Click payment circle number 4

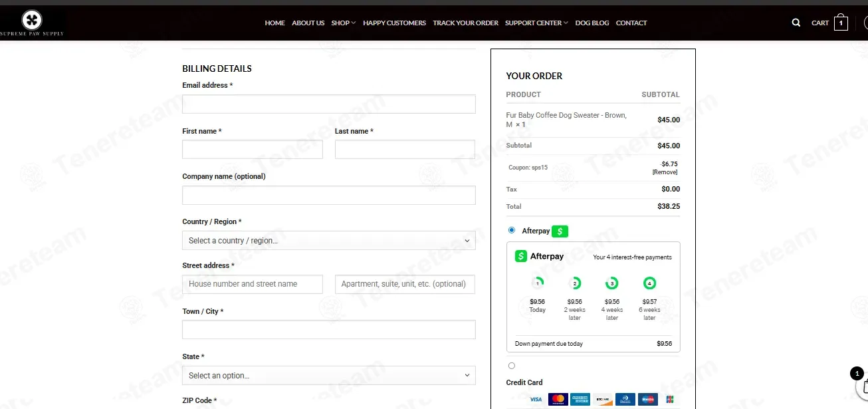(x=649, y=284)
